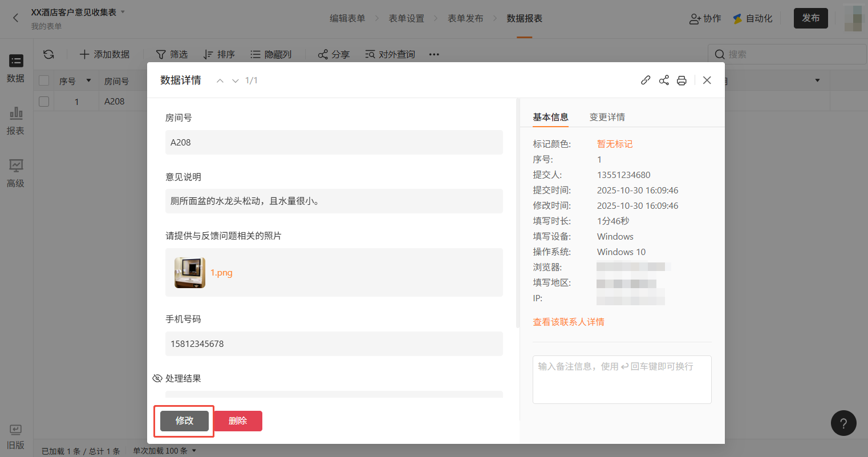Image resolution: width=868 pixels, height=457 pixels.
Task: Go to next record with down chevron
Action: [x=235, y=81]
